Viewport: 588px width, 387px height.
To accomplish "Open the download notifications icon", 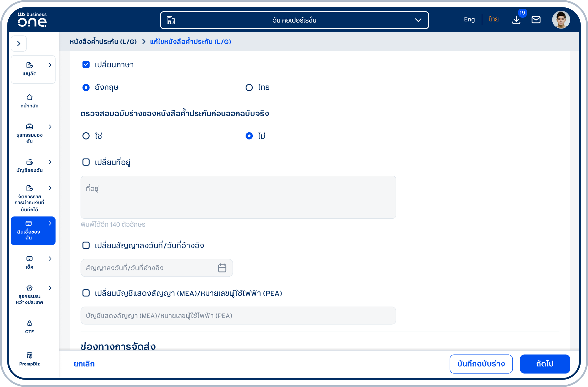I will 516,20.
